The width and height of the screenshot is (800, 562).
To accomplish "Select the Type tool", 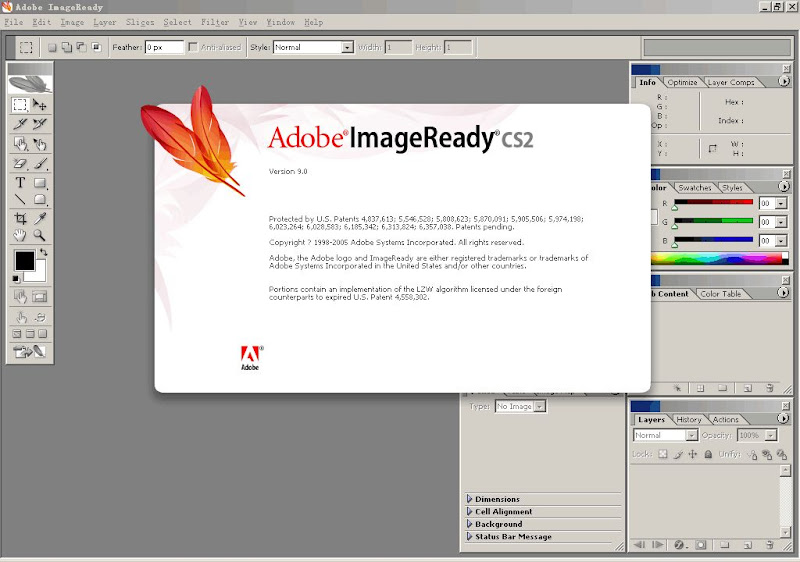I will coord(20,183).
